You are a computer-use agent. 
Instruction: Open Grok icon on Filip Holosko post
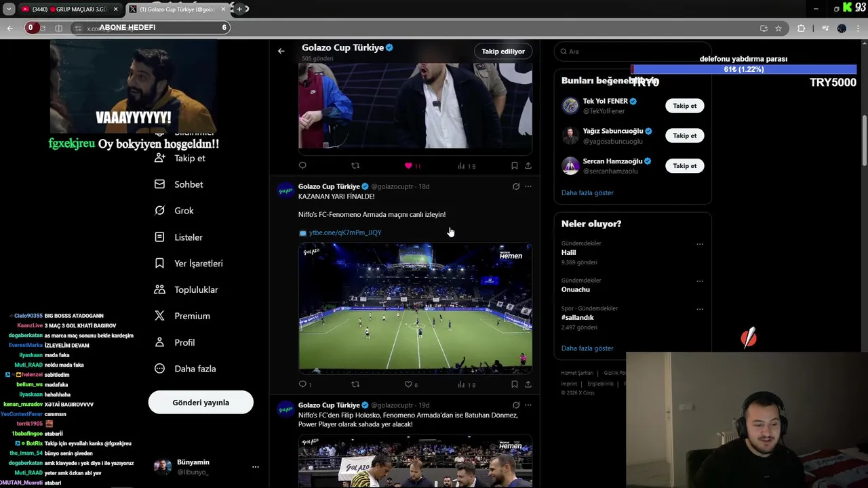click(x=516, y=405)
